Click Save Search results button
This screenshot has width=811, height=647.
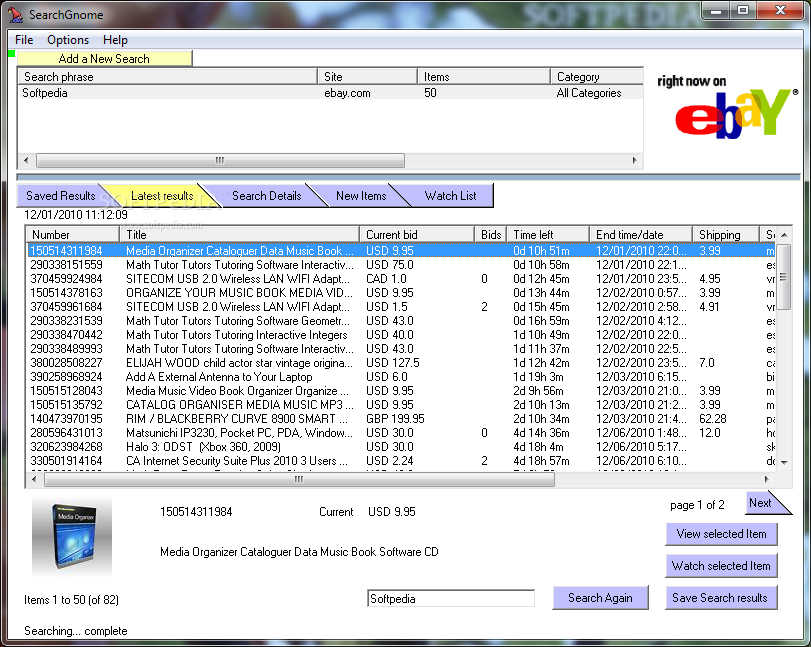coord(721,598)
